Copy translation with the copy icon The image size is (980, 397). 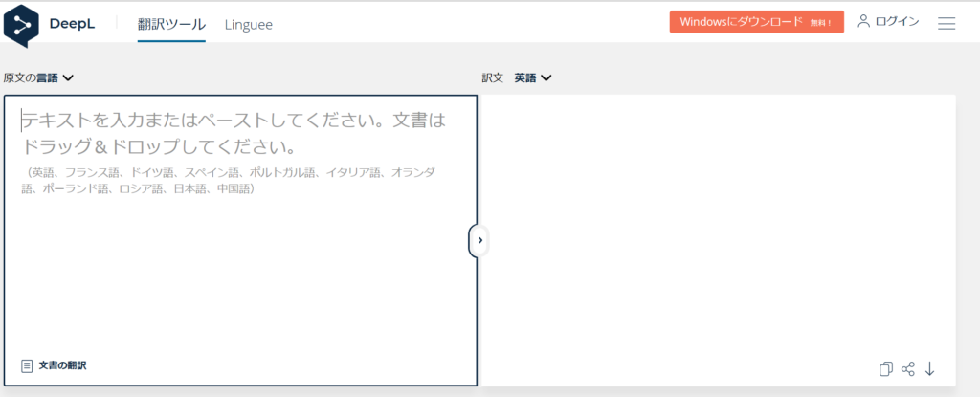885,369
